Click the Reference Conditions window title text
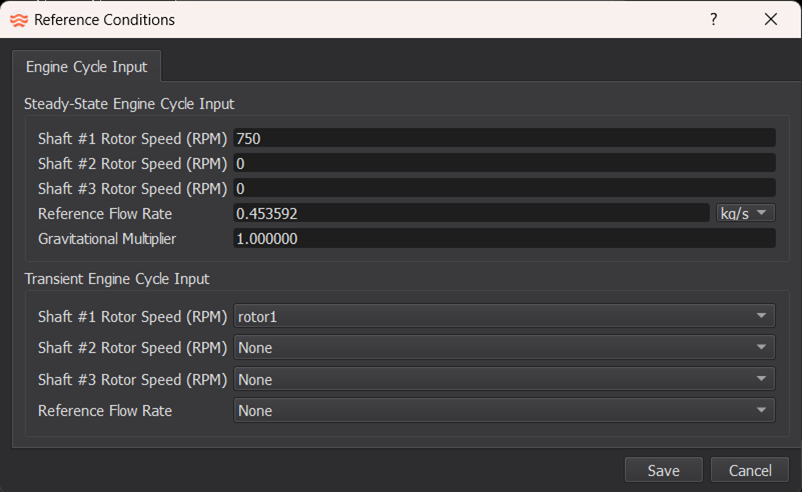The height and width of the screenshot is (492, 802). (104, 20)
